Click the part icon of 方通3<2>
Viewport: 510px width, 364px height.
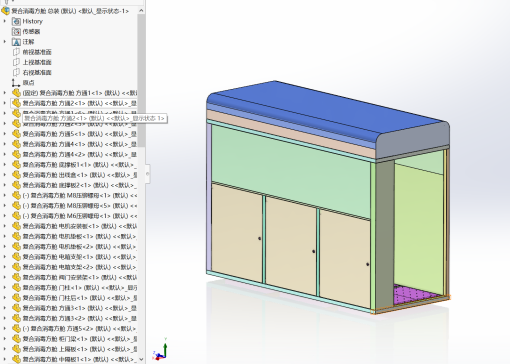pos(16,318)
